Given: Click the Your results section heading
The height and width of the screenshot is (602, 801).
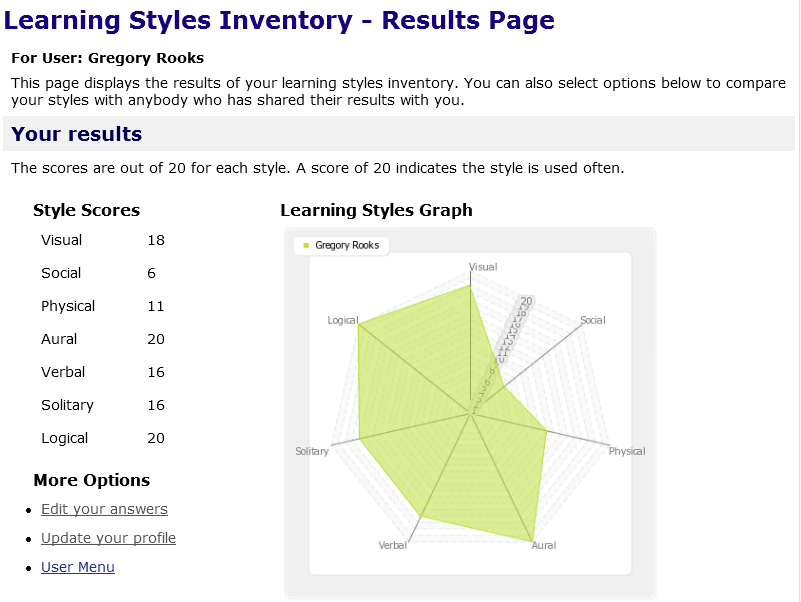Looking at the screenshot, I should (x=77, y=134).
